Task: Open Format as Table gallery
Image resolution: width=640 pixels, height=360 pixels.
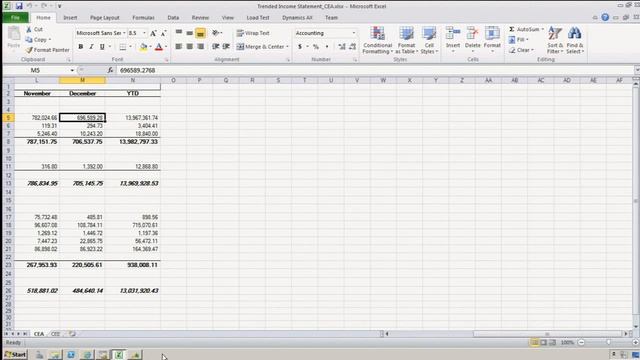Action: click(407, 40)
